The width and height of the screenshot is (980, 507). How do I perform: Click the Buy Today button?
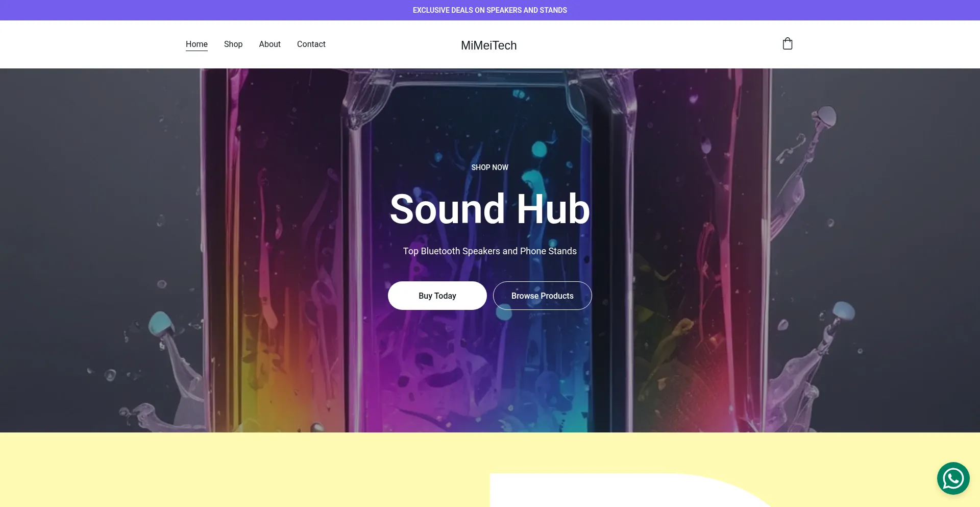437,296
